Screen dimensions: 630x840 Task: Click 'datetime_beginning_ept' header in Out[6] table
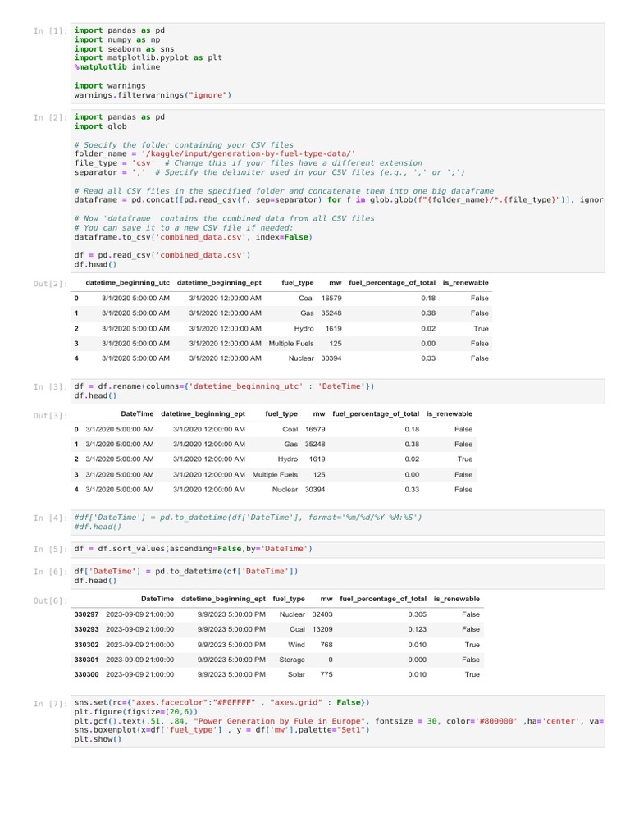pos(223,600)
